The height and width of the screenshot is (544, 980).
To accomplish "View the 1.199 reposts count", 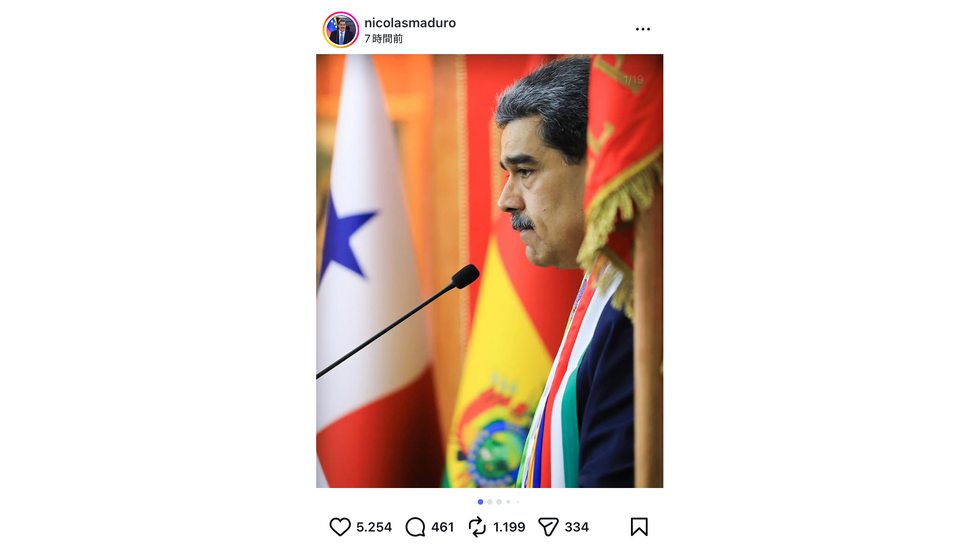I will tap(509, 527).
